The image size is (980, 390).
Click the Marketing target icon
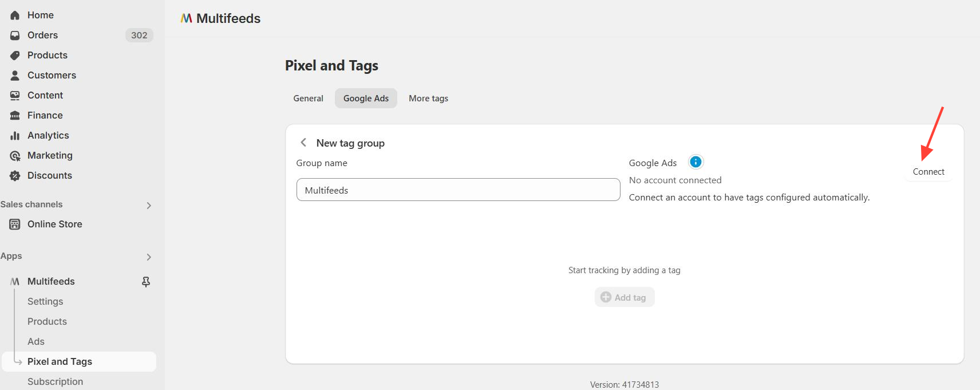15,155
